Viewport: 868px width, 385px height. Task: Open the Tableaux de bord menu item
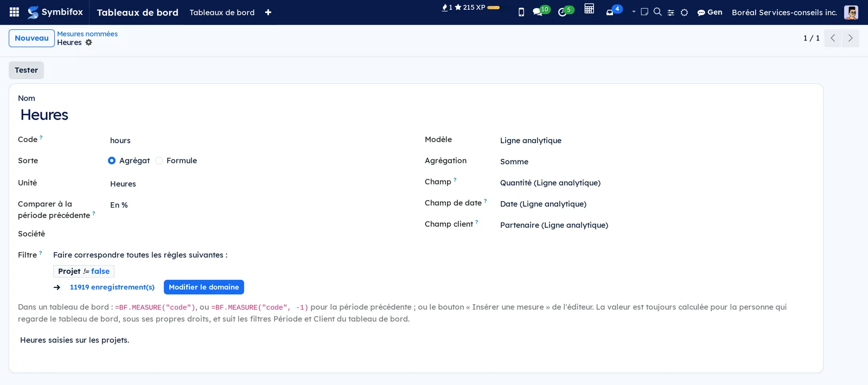point(222,12)
